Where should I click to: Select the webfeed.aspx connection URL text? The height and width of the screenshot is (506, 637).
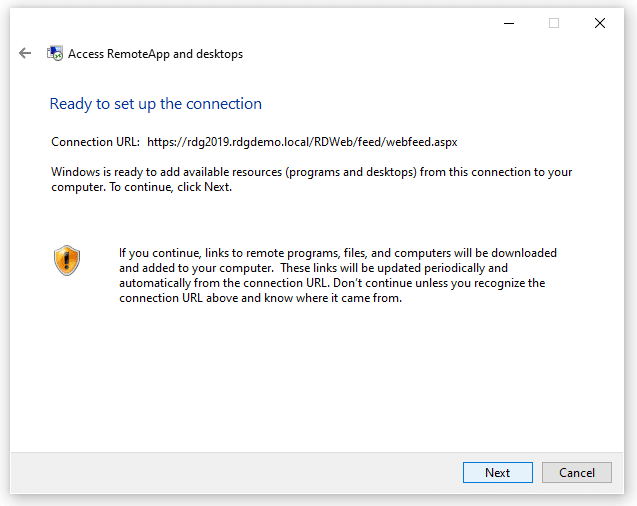302,142
